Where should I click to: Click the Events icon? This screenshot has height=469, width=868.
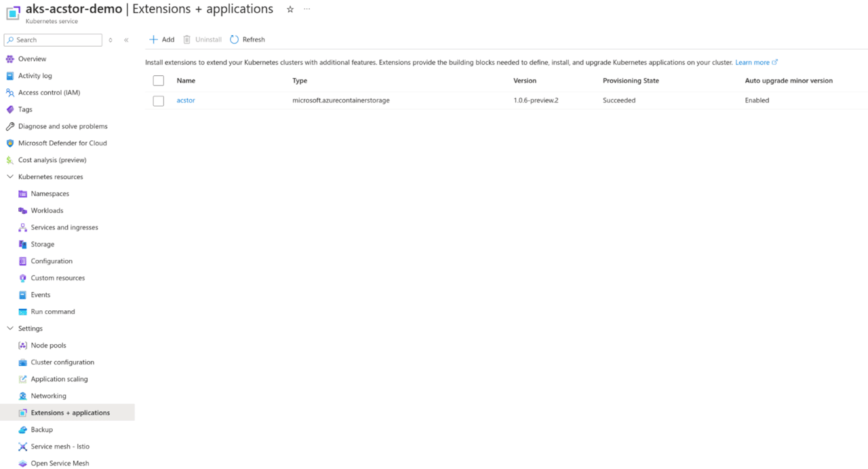(22, 295)
